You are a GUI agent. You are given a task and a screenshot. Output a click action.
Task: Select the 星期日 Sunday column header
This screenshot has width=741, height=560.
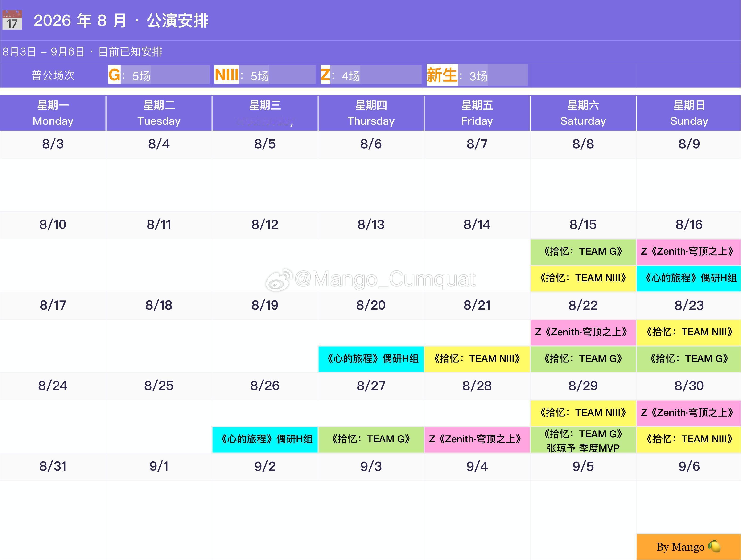pyautogui.click(x=689, y=113)
